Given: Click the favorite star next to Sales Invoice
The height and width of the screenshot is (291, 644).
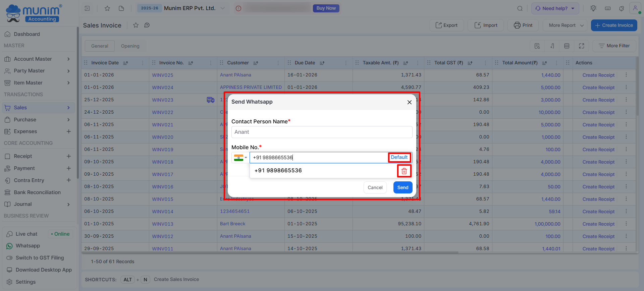Looking at the screenshot, I should [136, 25].
